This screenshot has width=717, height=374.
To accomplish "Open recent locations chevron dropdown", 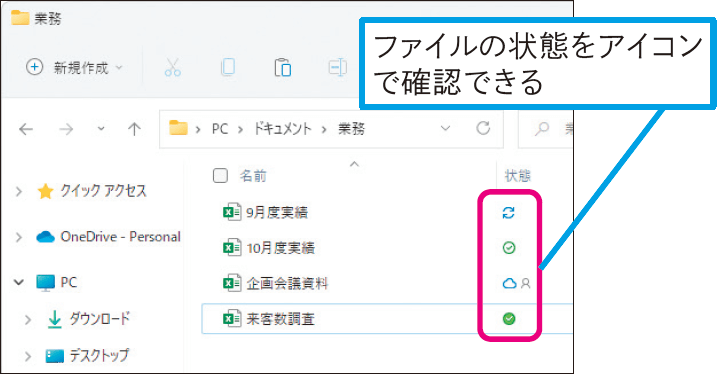I will click(x=101, y=129).
